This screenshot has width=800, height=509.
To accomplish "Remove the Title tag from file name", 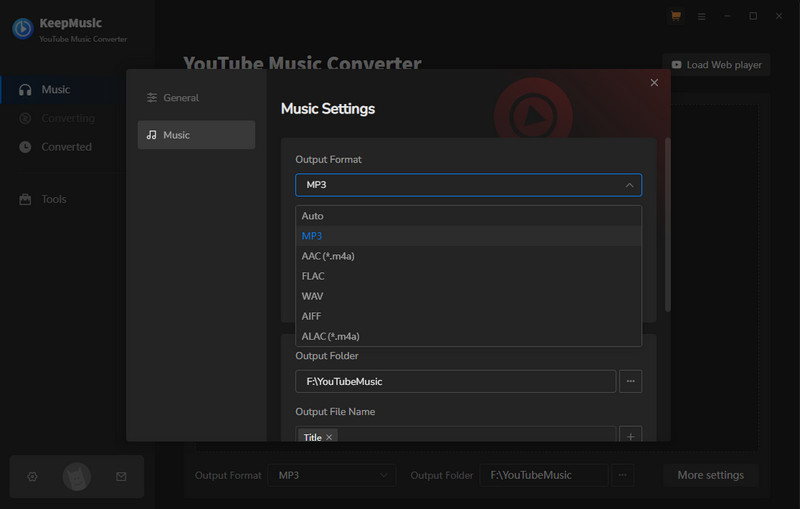I will point(329,437).
